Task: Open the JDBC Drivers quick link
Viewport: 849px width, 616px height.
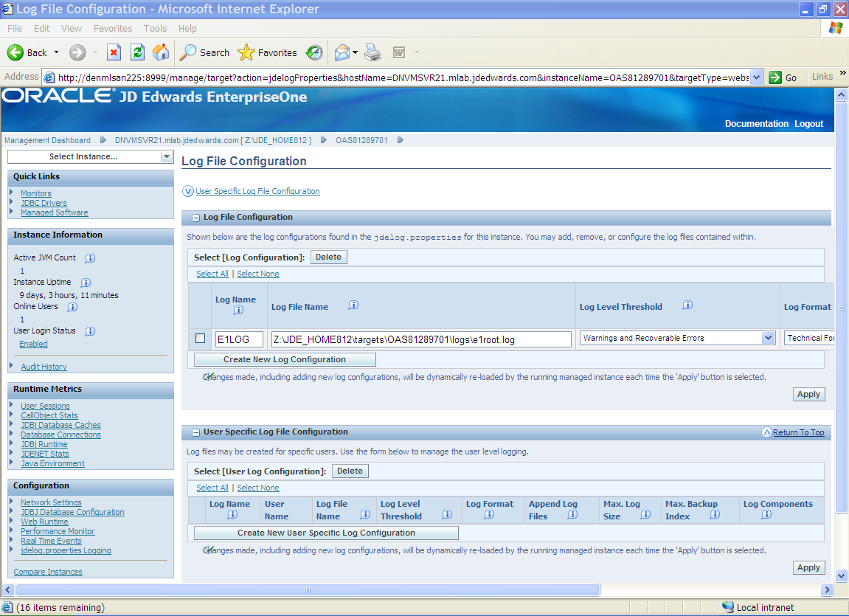Action: [44, 203]
